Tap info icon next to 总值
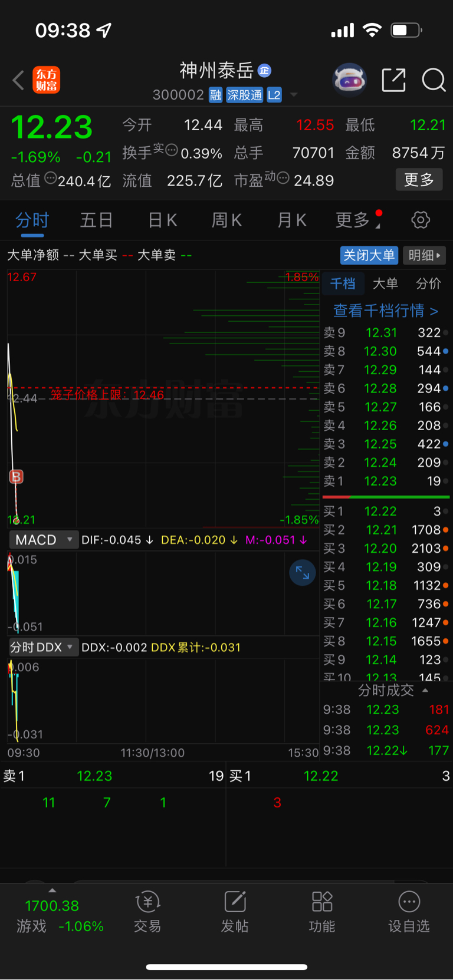Screen dimensions: 453x980 pos(50,177)
